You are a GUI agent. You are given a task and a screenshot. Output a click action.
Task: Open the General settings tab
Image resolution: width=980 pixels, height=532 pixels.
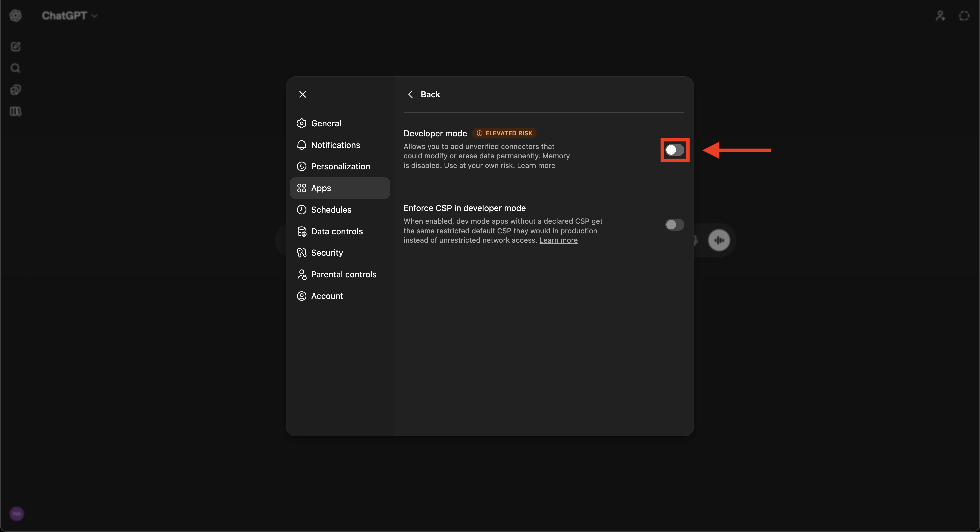coord(340,123)
